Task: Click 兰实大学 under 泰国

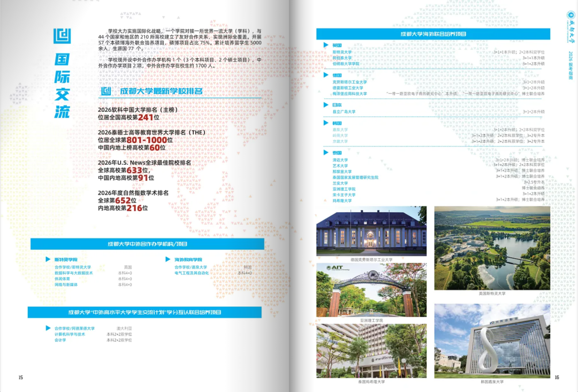Action: pos(340,183)
